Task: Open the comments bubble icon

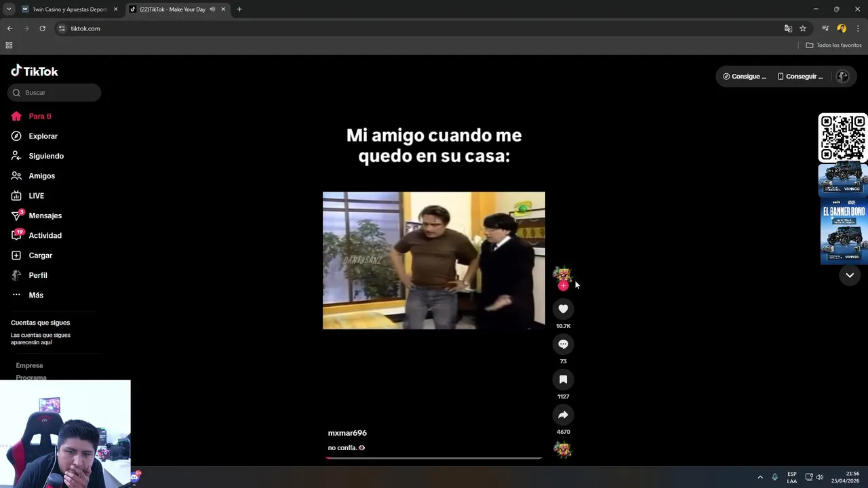Action: [x=563, y=344]
